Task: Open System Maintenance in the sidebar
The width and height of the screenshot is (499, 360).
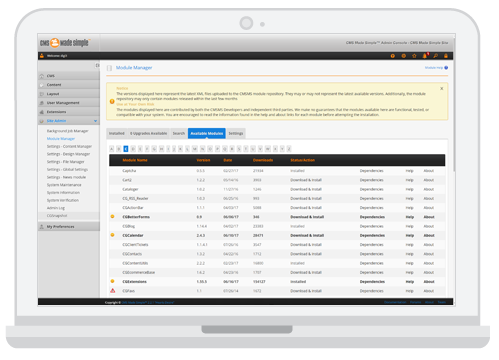Action: [x=64, y=185]
